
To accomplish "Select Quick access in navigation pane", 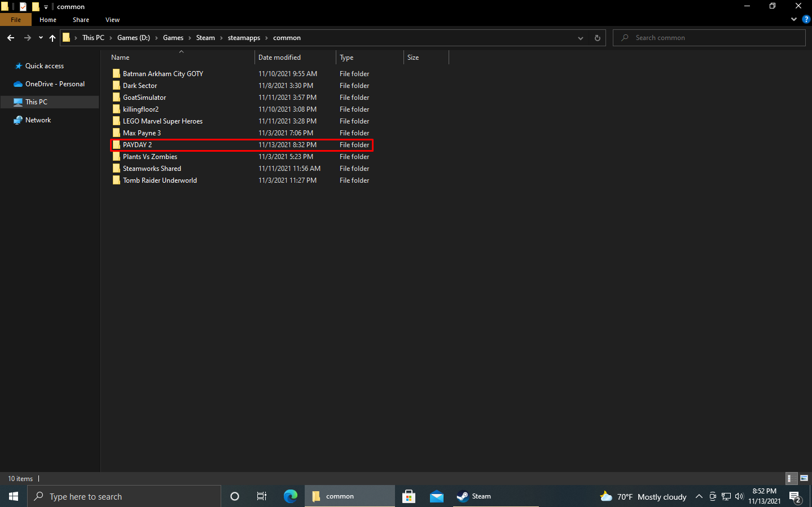I will tap(45, 66).
